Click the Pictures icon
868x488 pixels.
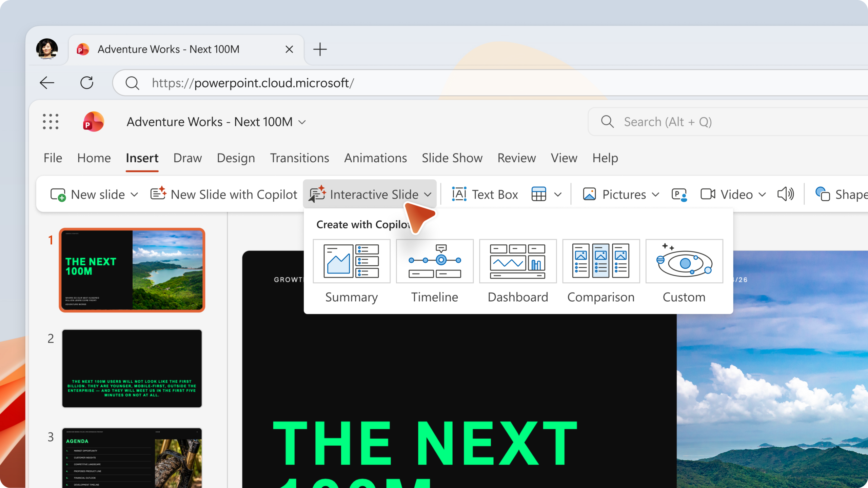pyautogui.click(x=589, y=194)
